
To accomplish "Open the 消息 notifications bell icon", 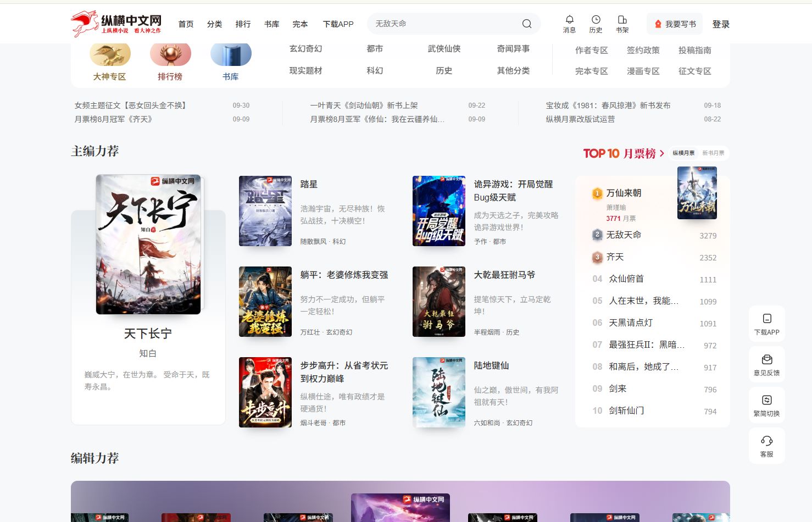I will tap(569, 20).
